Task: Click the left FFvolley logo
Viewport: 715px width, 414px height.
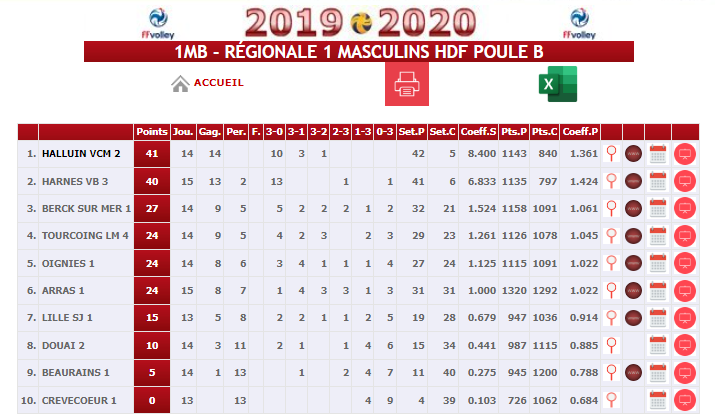Action: click(x=158, y=24)
